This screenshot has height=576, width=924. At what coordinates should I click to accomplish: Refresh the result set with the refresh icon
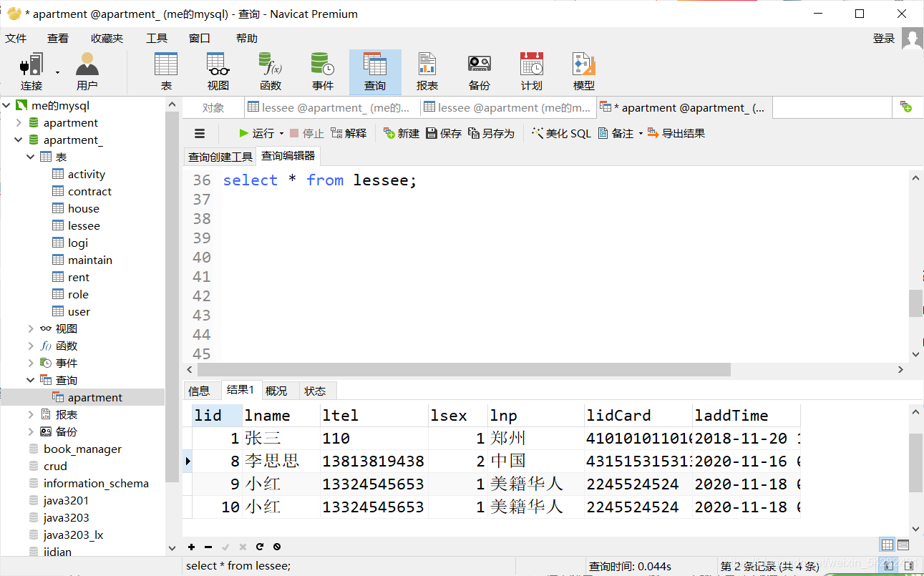(x=260, y=547)
